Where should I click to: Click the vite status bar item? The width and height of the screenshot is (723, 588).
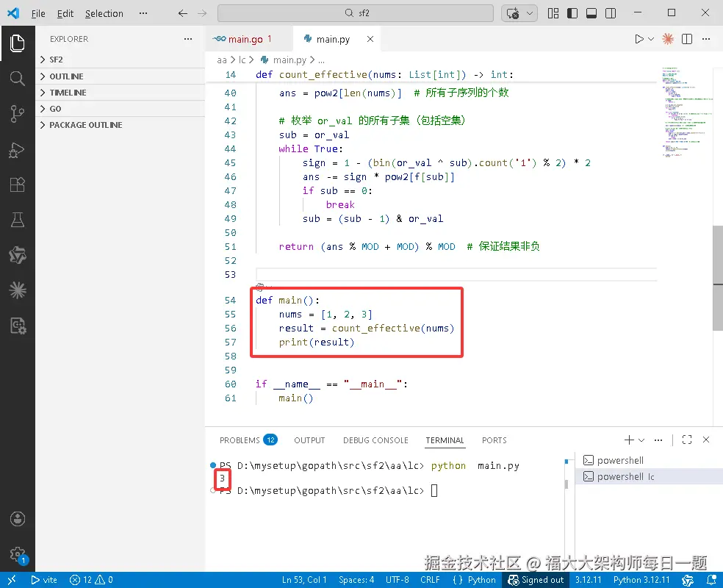point(44,580)
